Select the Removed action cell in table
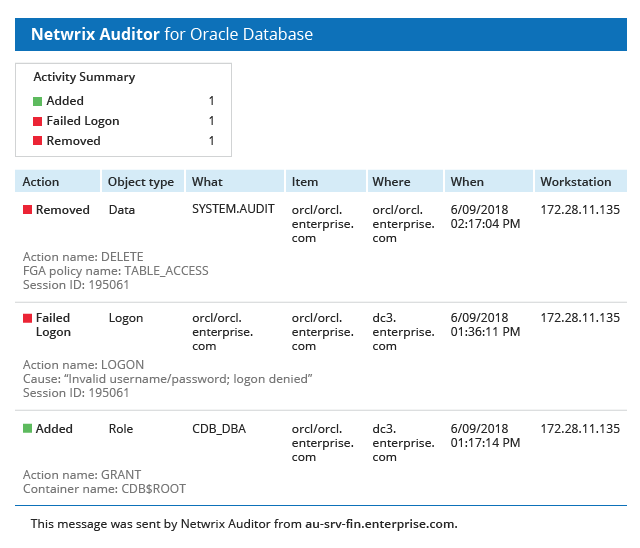The width and height of the screenshot is (640, 548). [62, 210]
